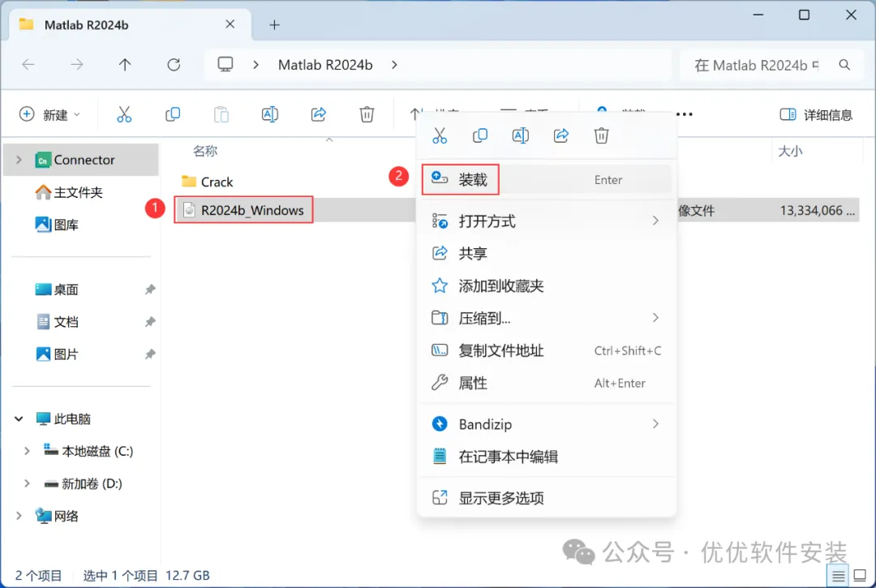
Task: Expand 本地磁盘 (C:) in the tree
Action: (27, 451)
